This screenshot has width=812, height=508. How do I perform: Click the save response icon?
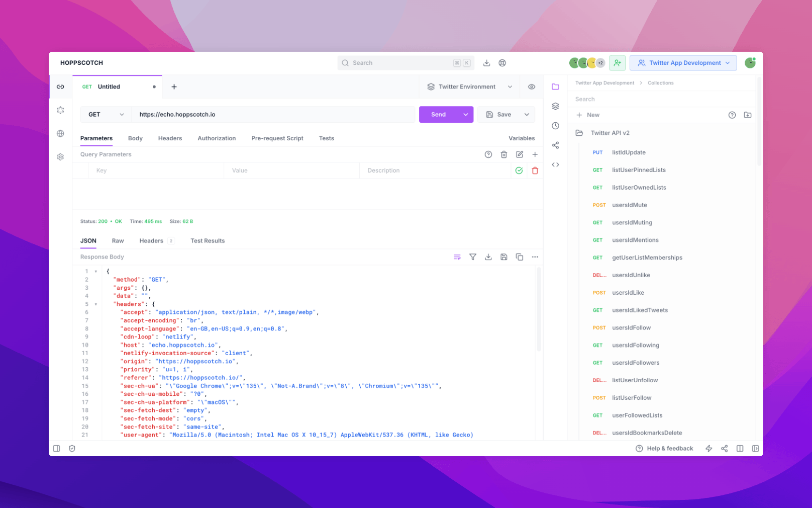tap(503, 257)
